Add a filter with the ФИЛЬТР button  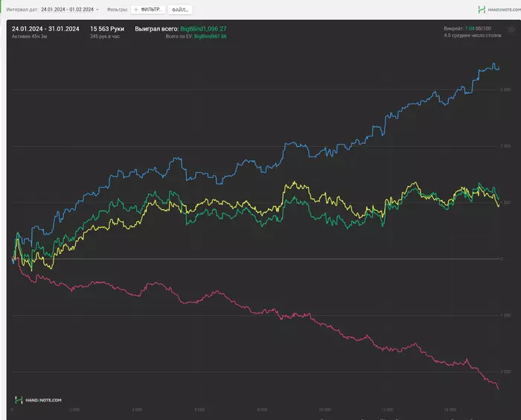tap(147, 10)
